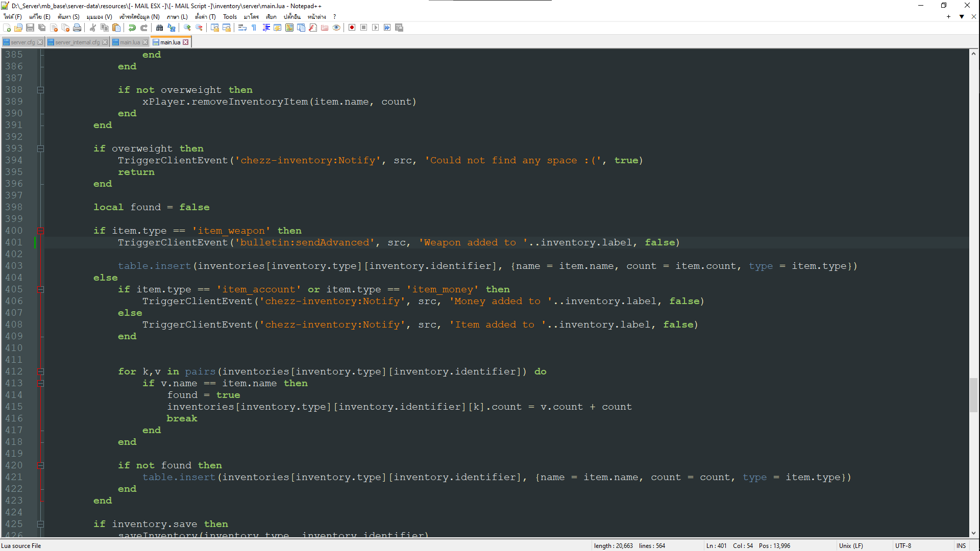Create a new file

point(7,28)
